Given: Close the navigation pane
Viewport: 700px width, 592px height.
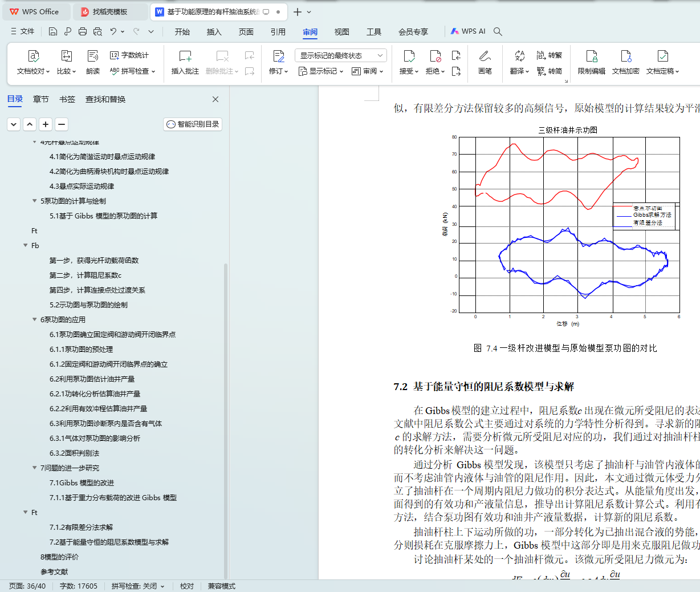Looking at the screenshot, I should 215,99.
